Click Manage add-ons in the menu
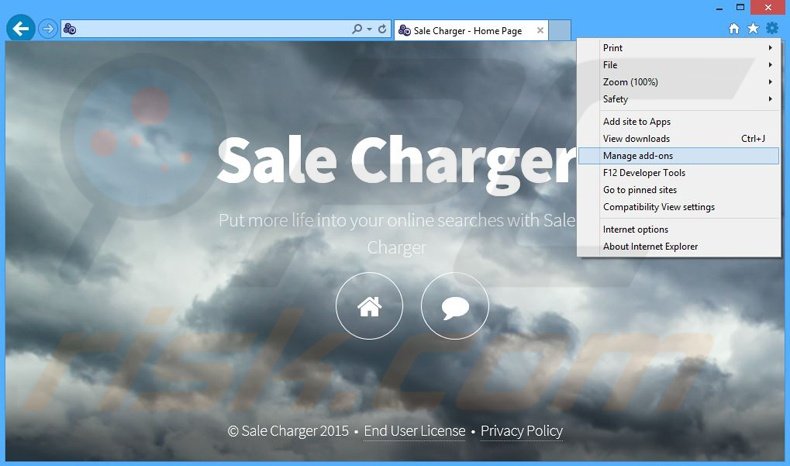This screenshot has height=466, width=790. click(x=679, y=156)
